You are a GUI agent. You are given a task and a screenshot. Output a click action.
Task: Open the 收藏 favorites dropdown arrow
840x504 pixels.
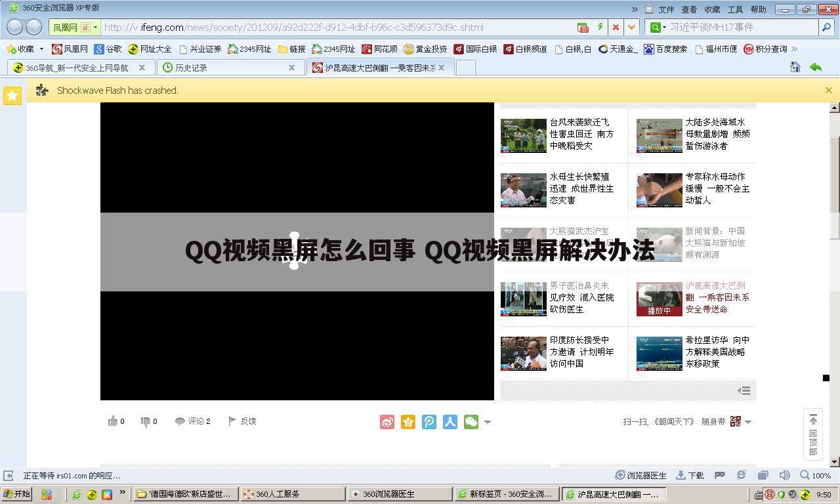coord(41,49)
